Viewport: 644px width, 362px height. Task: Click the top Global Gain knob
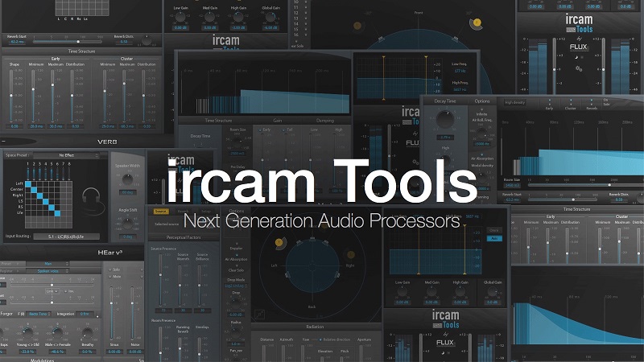270,17
